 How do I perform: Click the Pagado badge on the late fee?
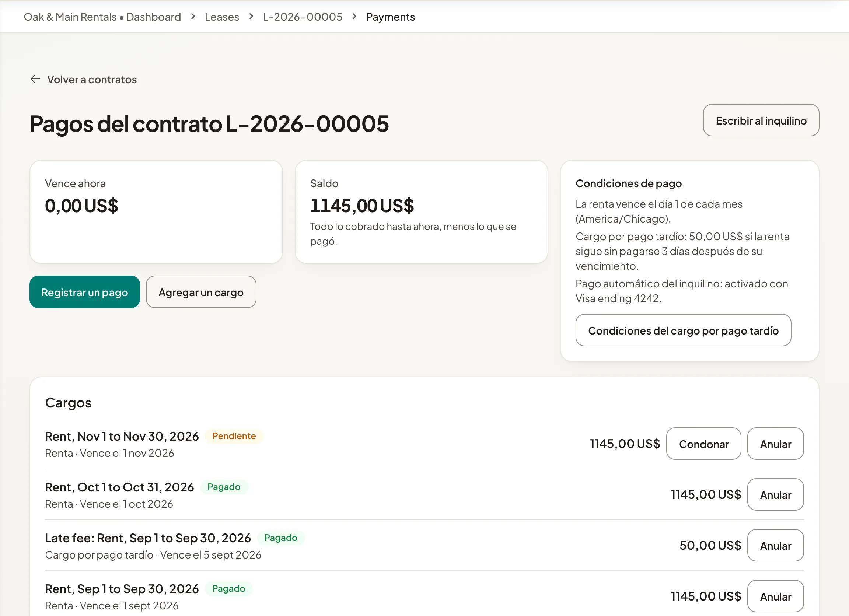(x=281, y=538)
